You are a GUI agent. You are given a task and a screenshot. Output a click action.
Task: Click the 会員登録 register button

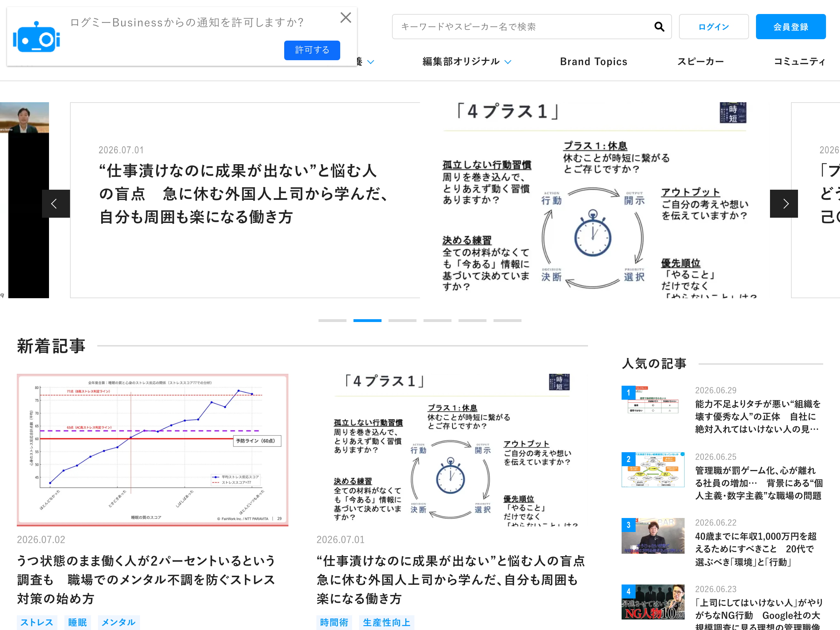tap(791, 27)
